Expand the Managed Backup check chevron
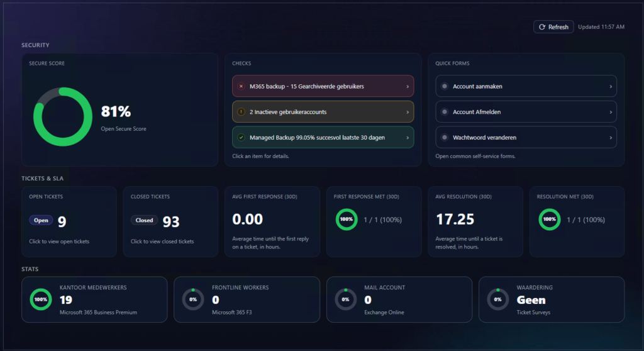Viewport: 644px width, 351px height. 408,138
